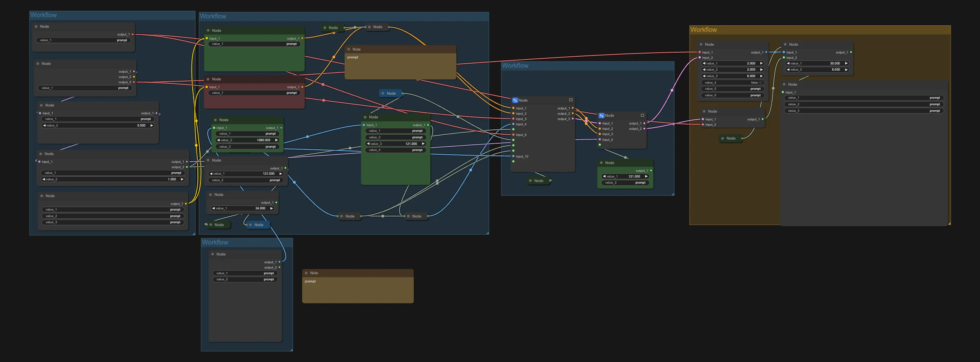Viewport: 980px width, 362px height.
Task: Increase the 30.000 value with right arrow
Action: 846,63
